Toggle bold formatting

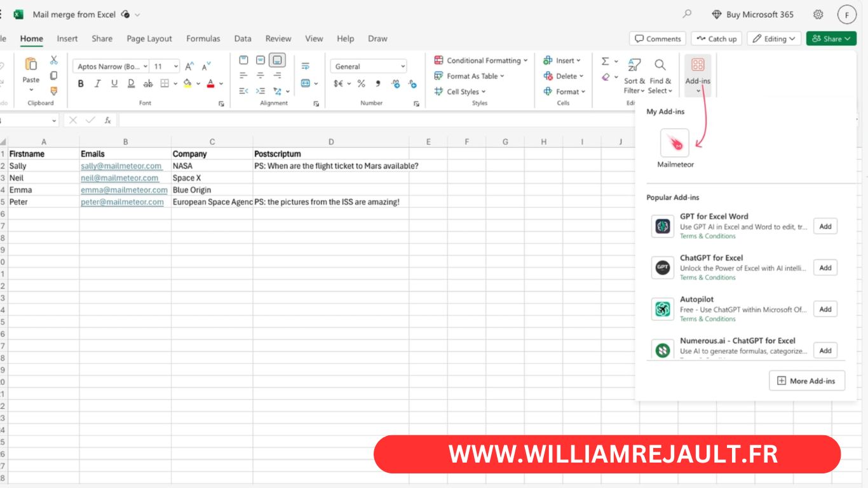tap(81, 83)
